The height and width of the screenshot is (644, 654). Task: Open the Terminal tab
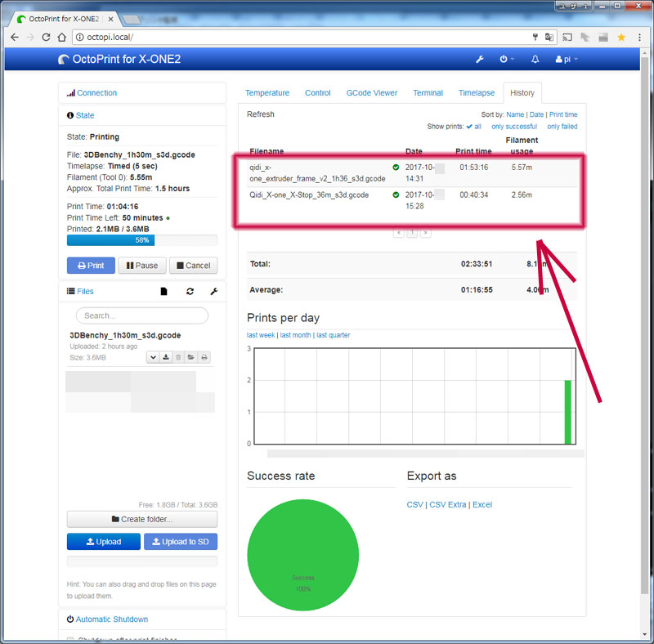[x=428, y=93]
